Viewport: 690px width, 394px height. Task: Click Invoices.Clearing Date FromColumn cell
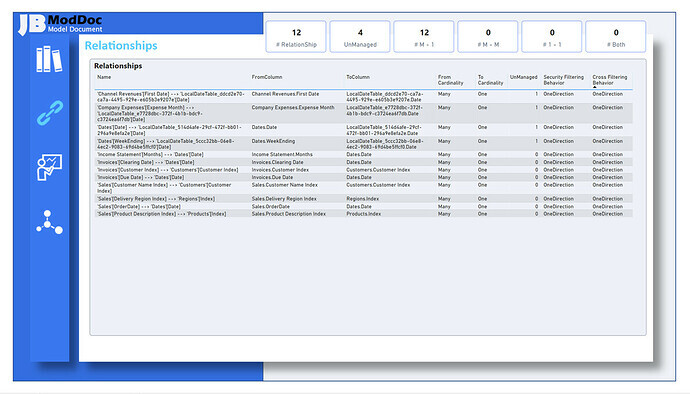click(x=277, y=162)
